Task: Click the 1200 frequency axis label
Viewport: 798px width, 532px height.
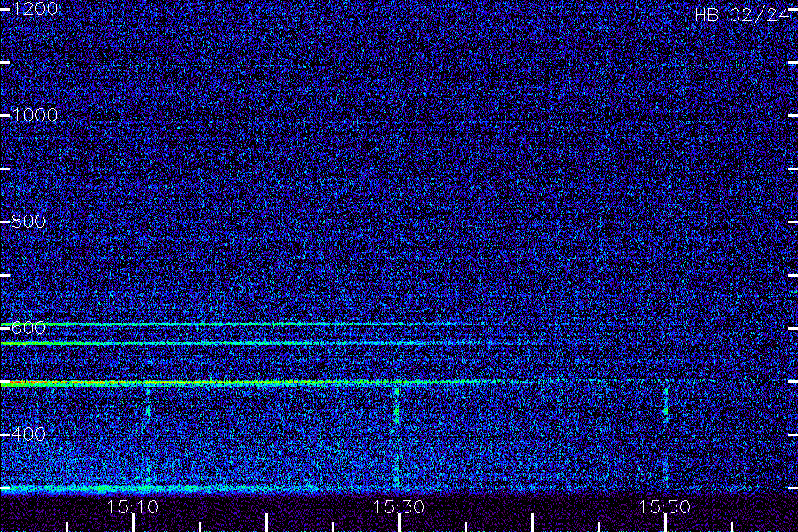Action: (35, 9)
